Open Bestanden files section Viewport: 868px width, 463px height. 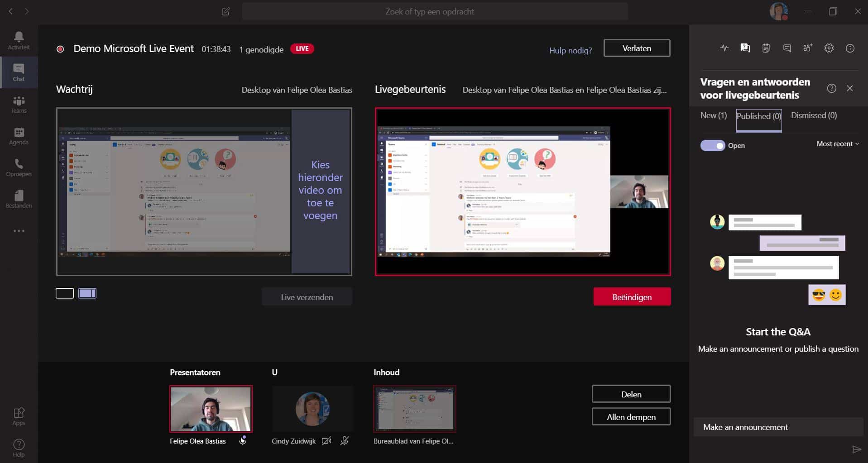point(19,199)
